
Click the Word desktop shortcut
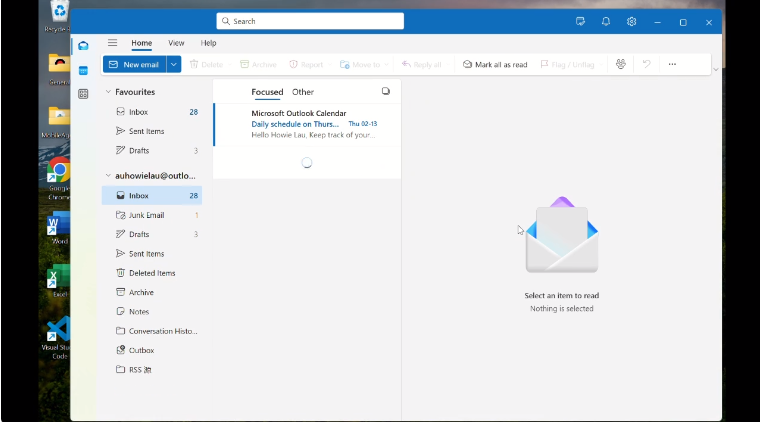click(x=59, y=228)
